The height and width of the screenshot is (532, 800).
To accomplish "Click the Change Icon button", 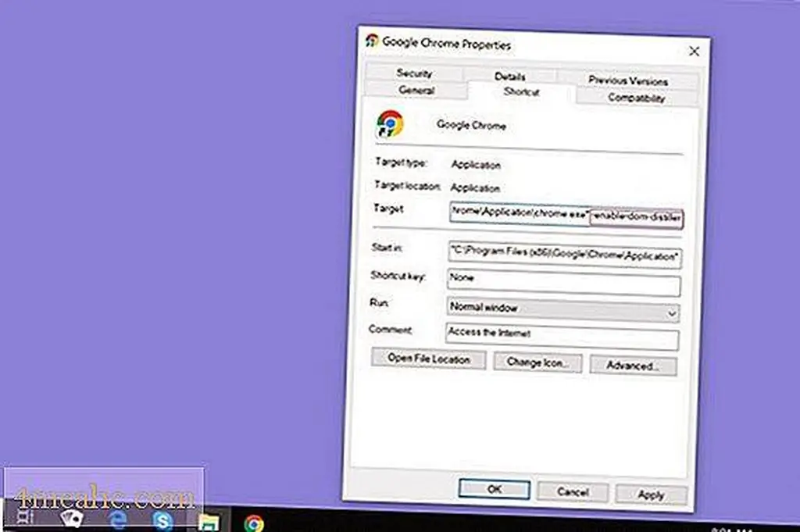I will (x=537, y=362).
